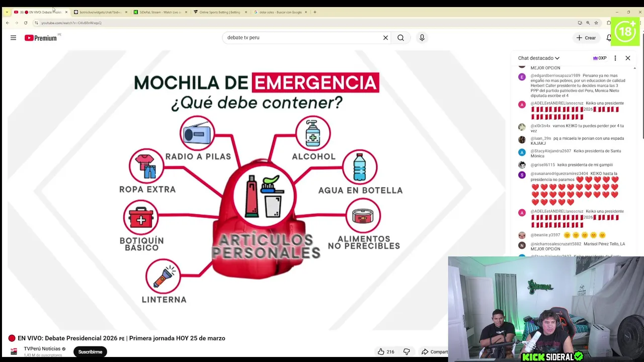This screenshot has width=644, height=362.
Task: Open the notifications bell
Action: (608, 38)
